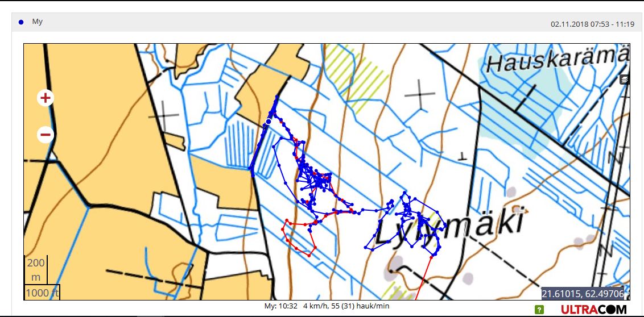Click the Ultracom logo
The height and width of the screenshot is (317, 644).
pyautogui.click(x=593, y=310)
